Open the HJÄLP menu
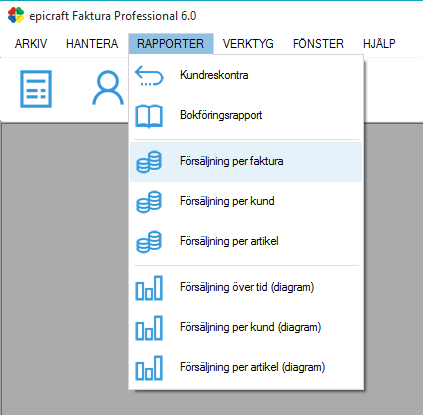 pyautogui.click(x=379, y=44)
